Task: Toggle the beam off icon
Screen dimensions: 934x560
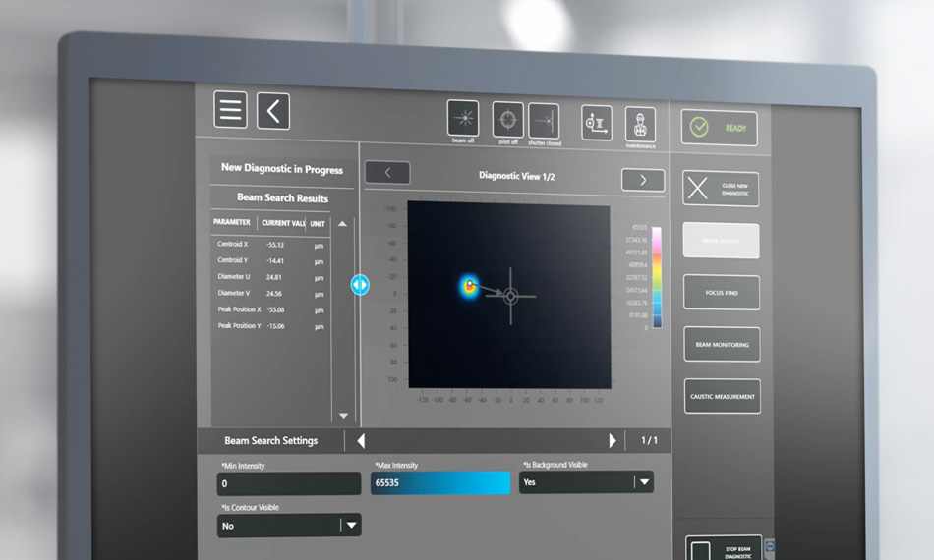Action: coord(463,119)
